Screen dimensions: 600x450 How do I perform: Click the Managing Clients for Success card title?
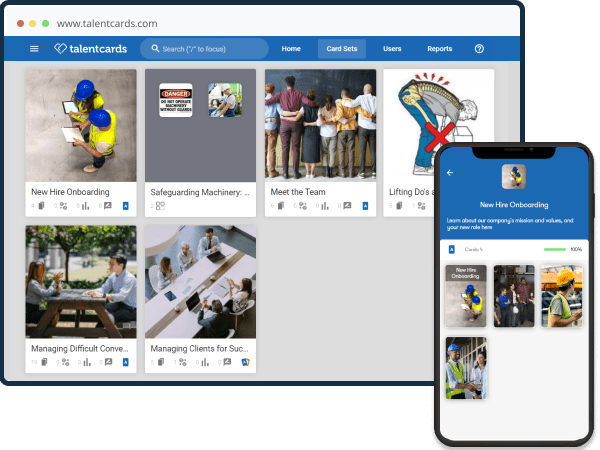[x=199, y=348]
